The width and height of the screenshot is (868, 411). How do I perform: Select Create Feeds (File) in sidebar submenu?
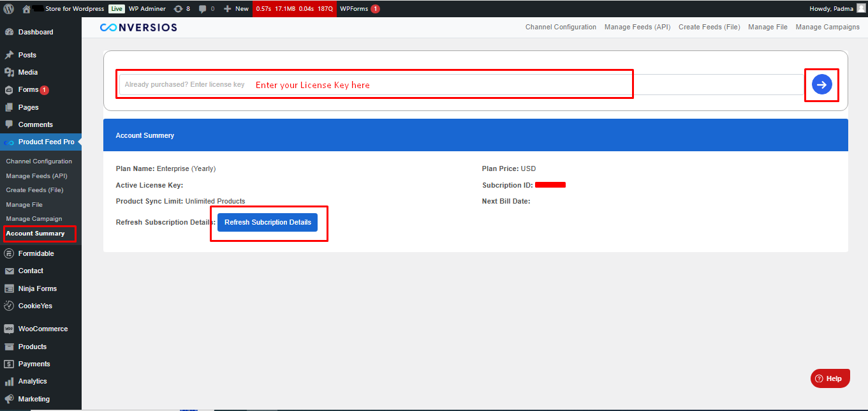pyautogui.click(x=34, y=190)
